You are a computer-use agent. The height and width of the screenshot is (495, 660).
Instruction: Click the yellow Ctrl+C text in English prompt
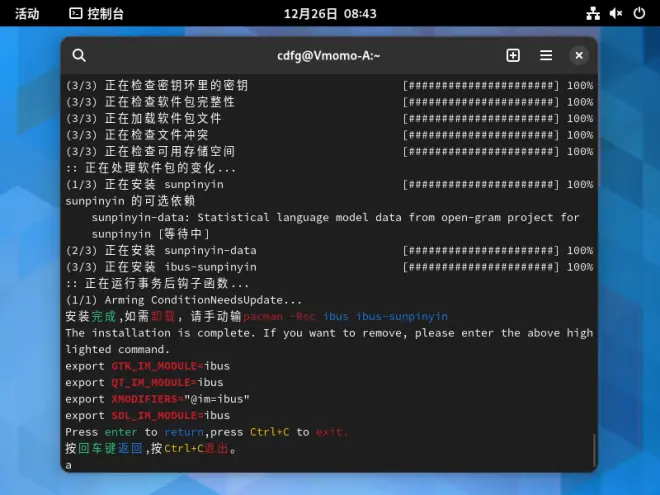click(269, 432)
